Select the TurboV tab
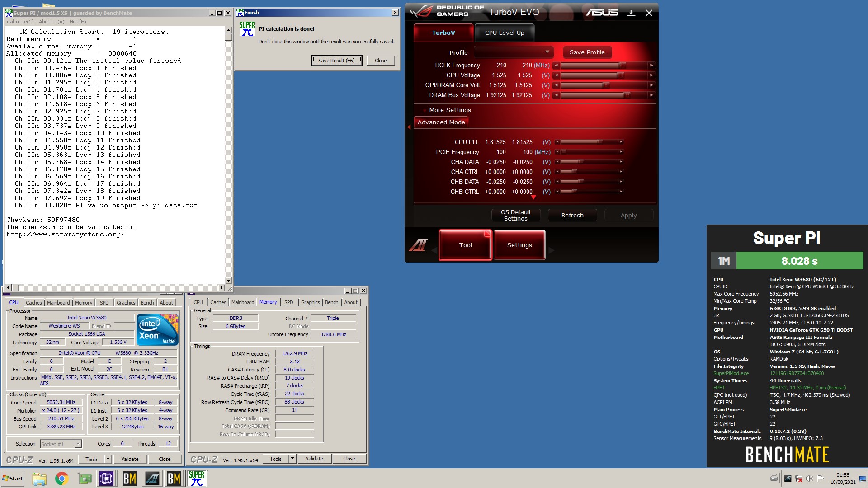Image resolution: width=868 pixels, height=488 pixels. [x=443, y=33]
